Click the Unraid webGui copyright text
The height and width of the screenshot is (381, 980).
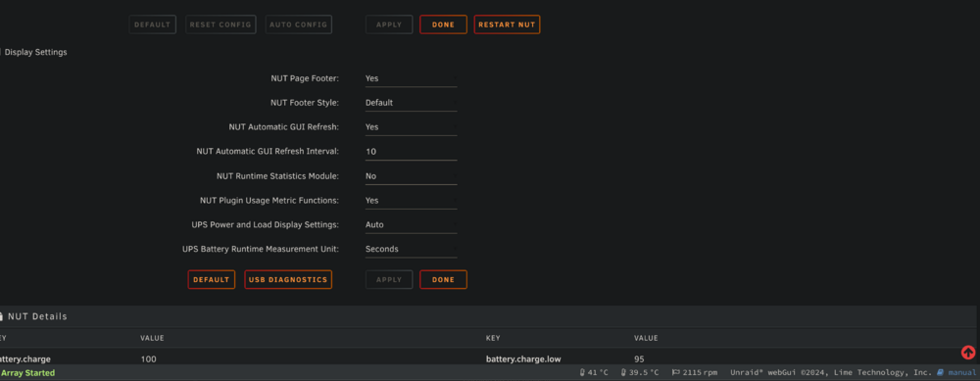tap(831, 373)
